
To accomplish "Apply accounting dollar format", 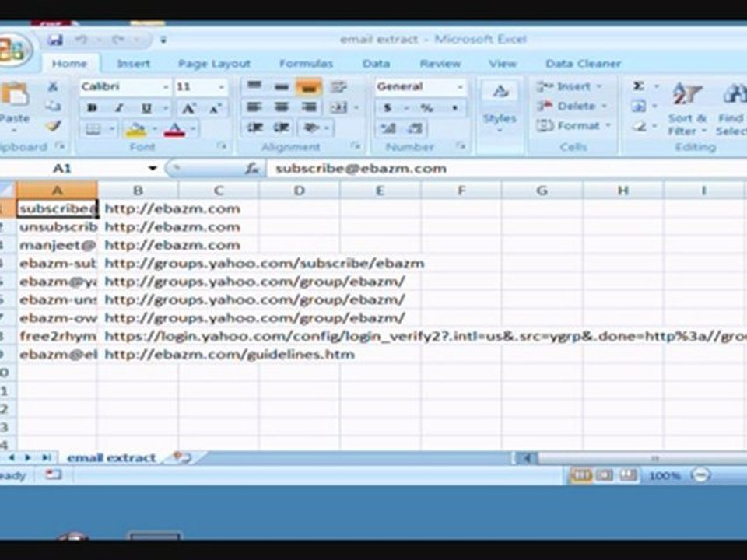I will pyautogui.click(x=388, y=108).
